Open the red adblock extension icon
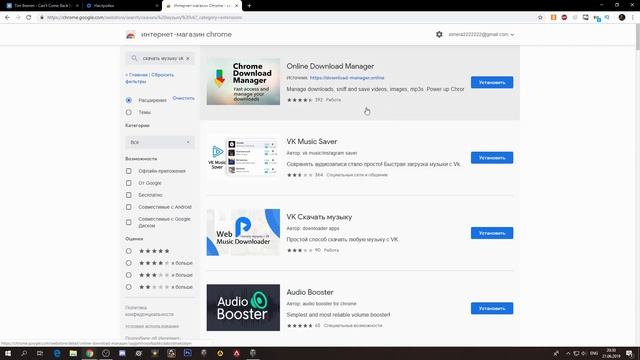The image size is (640, 360). click(564, 18)
